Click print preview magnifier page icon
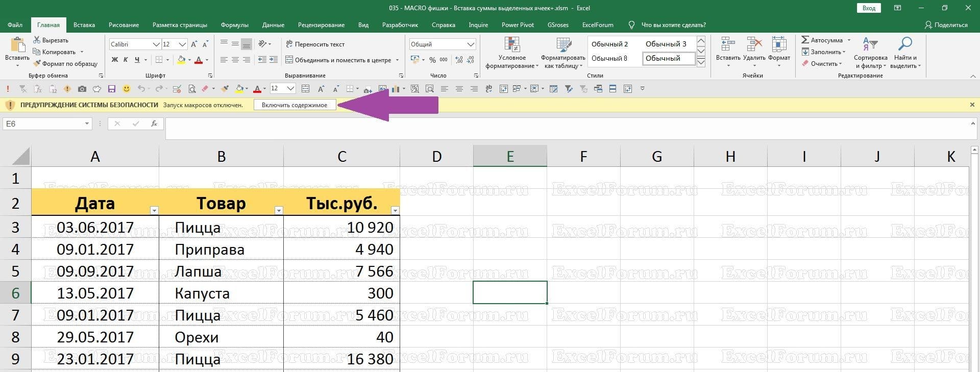The image size is (980, 372). click(x=192, y=89)
